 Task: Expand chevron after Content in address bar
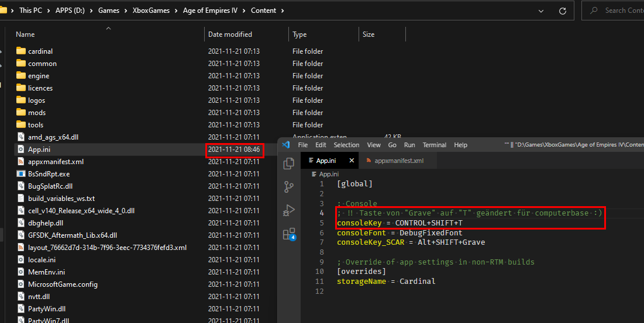[283, 11]
